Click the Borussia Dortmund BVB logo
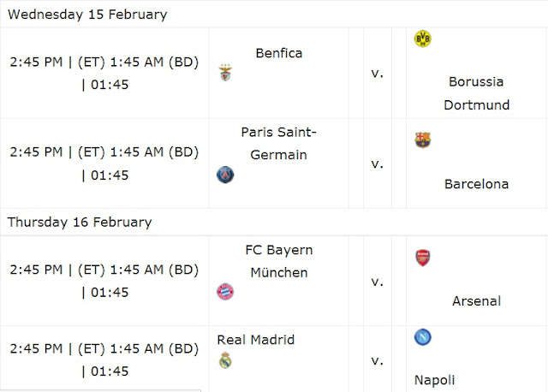Screen dimensions: 548x392 tap(422, 39)
